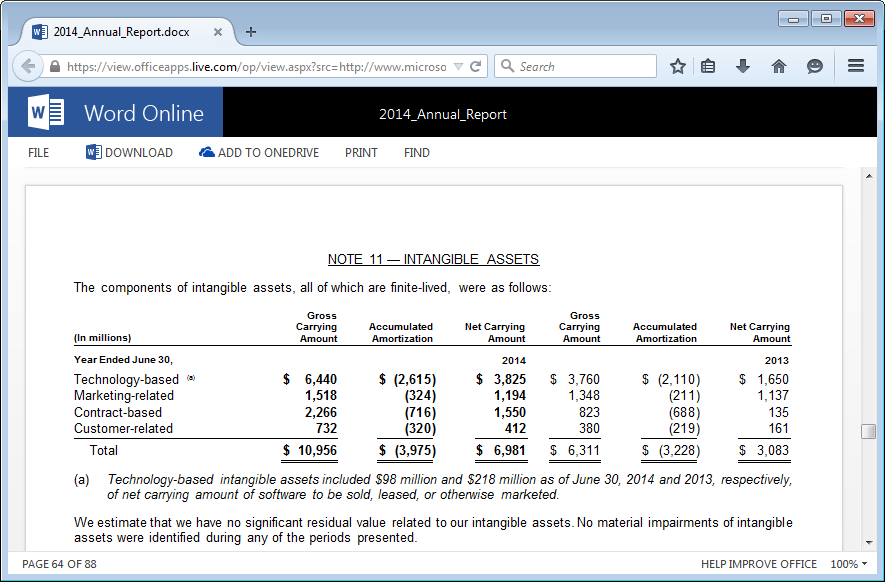The width and height of the screenshot is (885, 582).
Task: Click the (In millions) label
Action: tap(103, 338)
